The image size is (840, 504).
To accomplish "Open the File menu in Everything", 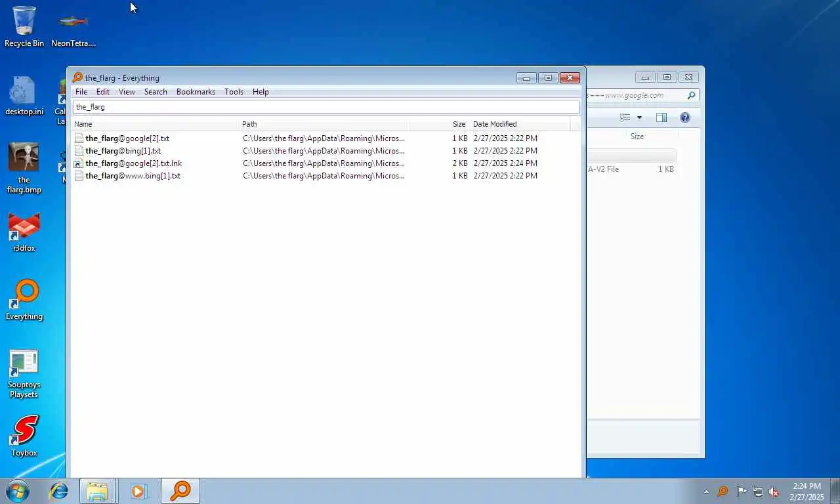I will click(x=81, y=92).
